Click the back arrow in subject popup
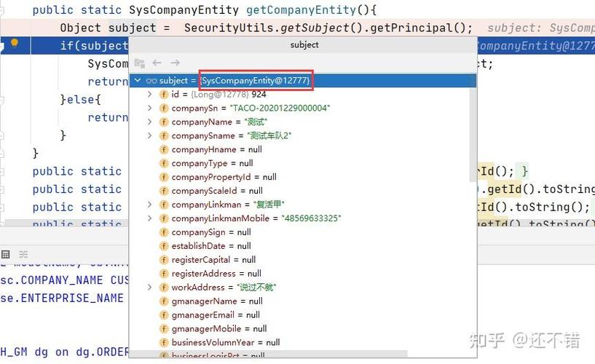 [x=157, y=63]
